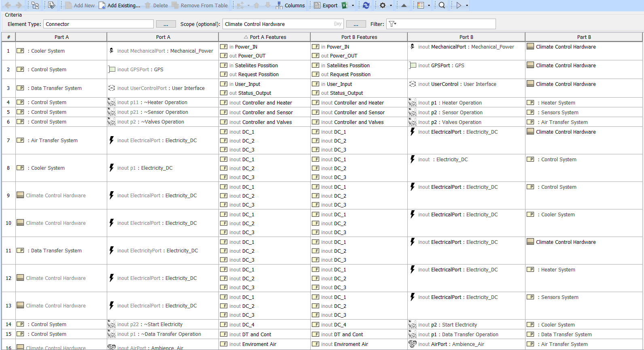Click the Add Existing toolbar button
This screenshot has width=644, height=350.
point(120,5)
